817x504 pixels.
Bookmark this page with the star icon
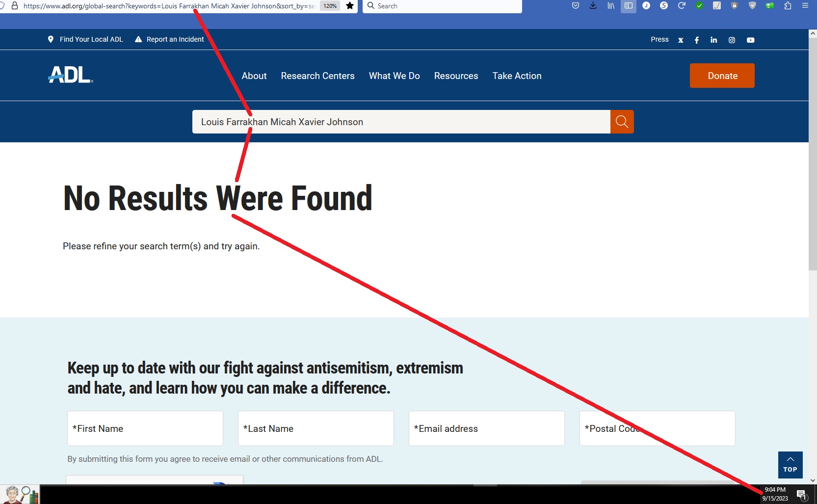tap(350, 6)
